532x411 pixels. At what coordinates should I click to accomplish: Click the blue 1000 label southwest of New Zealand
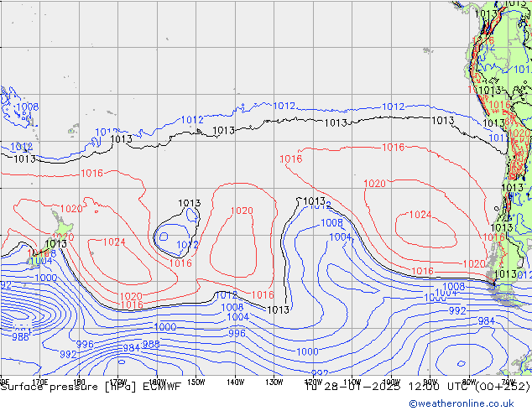46,278
